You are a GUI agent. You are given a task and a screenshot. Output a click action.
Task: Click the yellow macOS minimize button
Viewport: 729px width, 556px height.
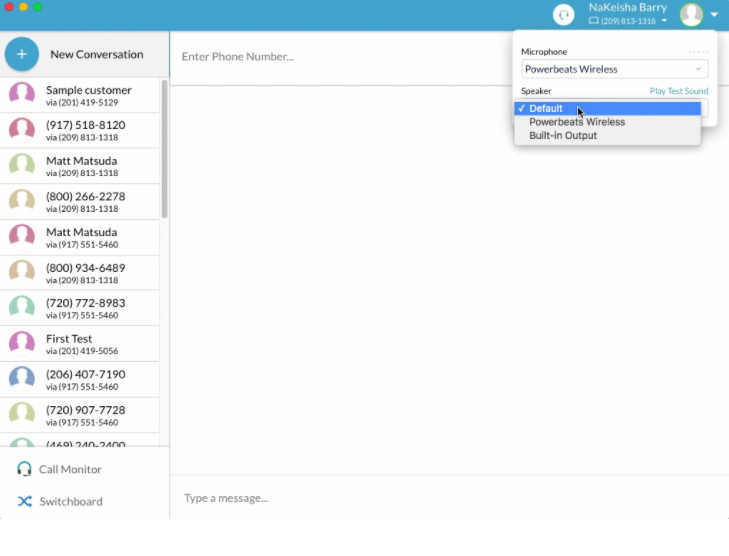[23, 7]
